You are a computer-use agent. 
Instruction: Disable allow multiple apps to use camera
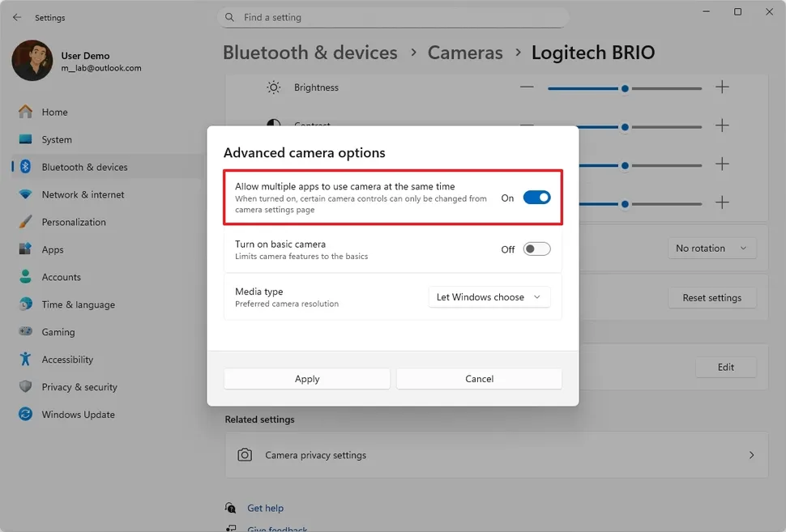pos(536,197)
